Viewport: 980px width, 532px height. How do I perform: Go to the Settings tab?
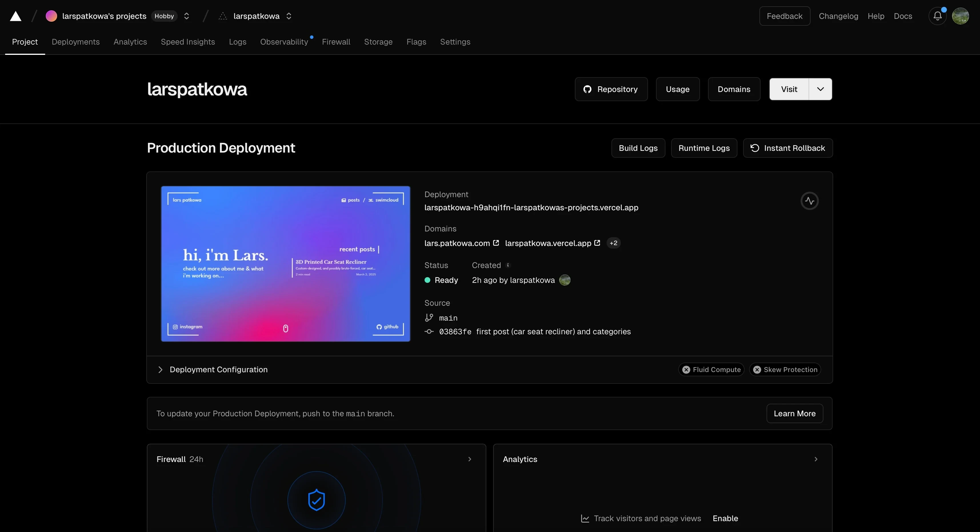click(455, 42)
